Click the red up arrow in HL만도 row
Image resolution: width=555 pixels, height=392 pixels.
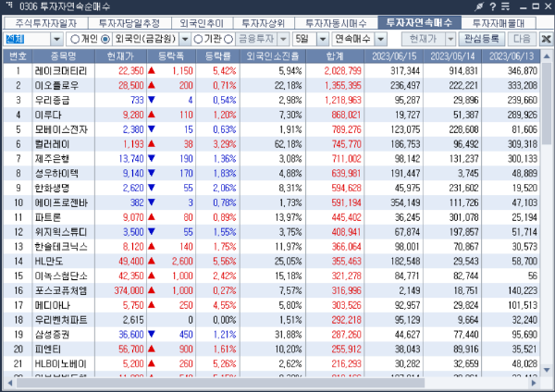click(152, 261)
